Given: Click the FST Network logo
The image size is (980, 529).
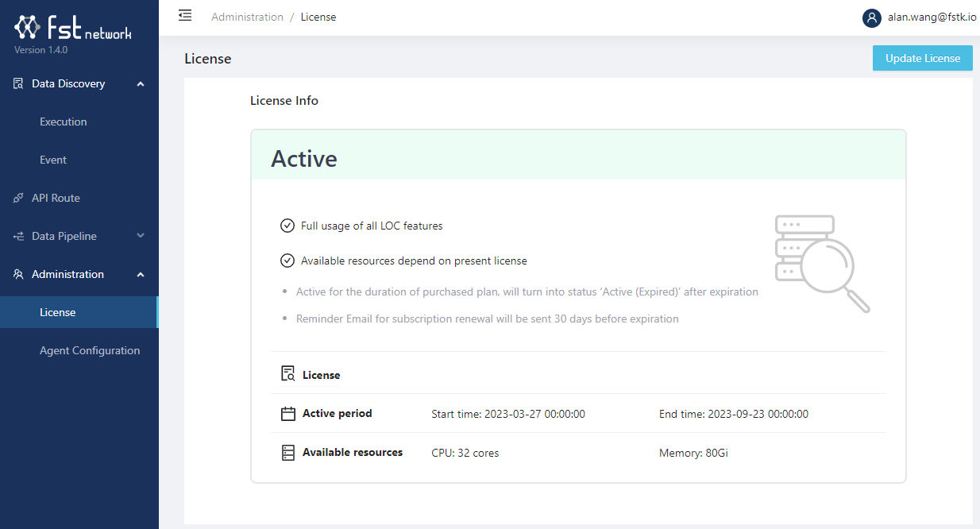Looking at the screenshot, I should coord(73,29).
